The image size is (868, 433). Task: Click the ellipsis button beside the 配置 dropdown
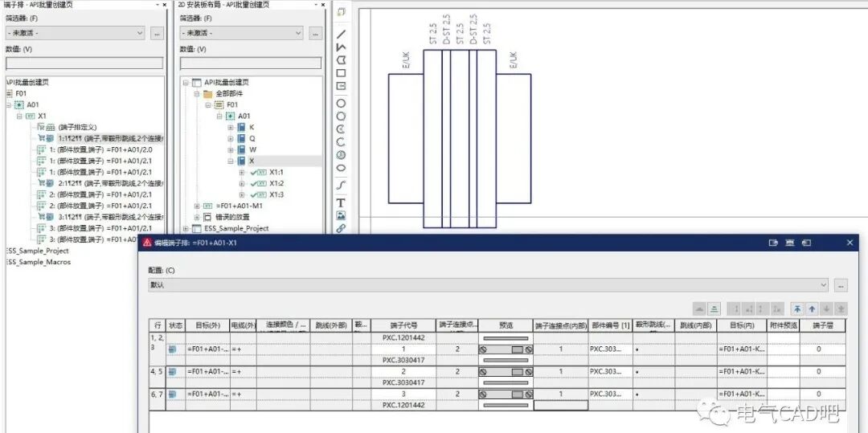pyautogui.click(x=841, y=285)
